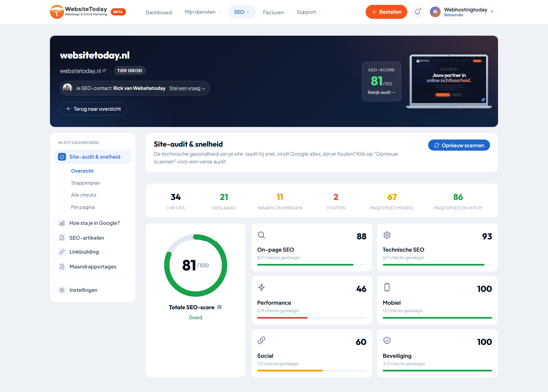The width and height of the screenshot is (548, 392).
Task: Click the bar chart icon for Hoe sta je in Google
Action: (x=62, y=223)
